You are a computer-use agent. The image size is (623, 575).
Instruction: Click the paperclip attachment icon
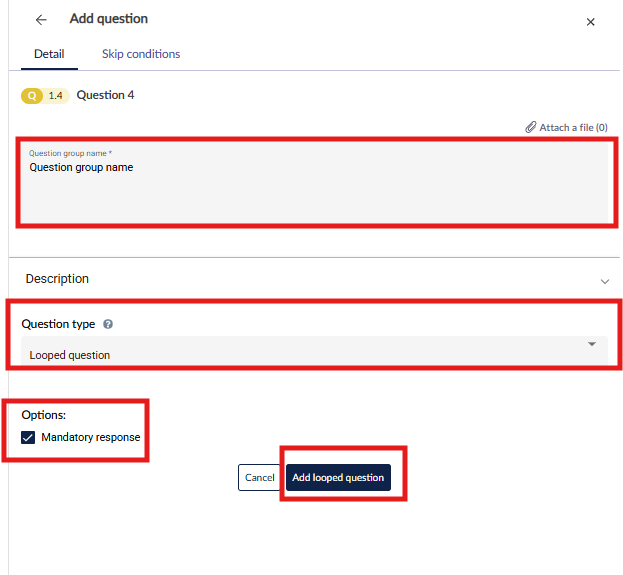531,128
